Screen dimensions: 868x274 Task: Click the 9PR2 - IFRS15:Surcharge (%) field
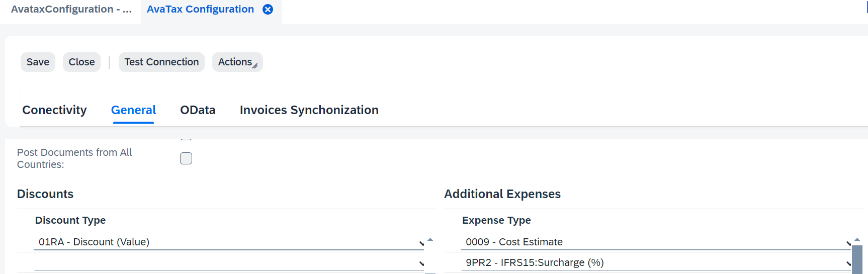pos(656,262)
